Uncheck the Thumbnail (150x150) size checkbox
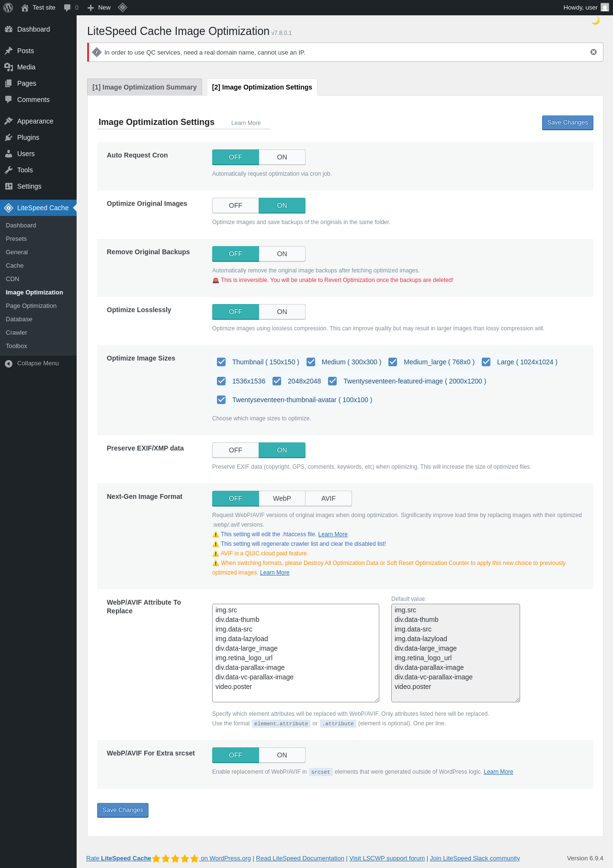The width and height of the screenshot is (613, 868). 221,362
